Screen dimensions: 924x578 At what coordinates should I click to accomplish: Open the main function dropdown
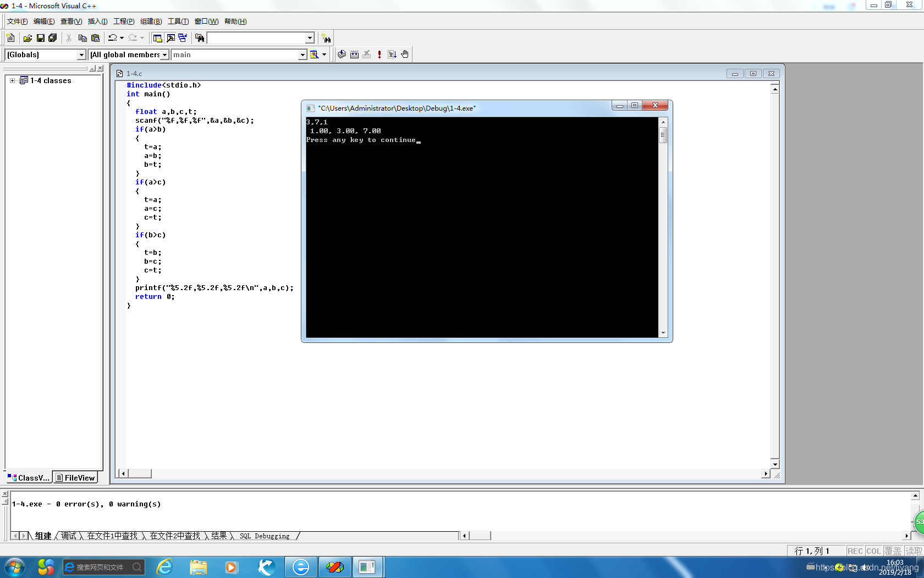(x=302, y=54)
